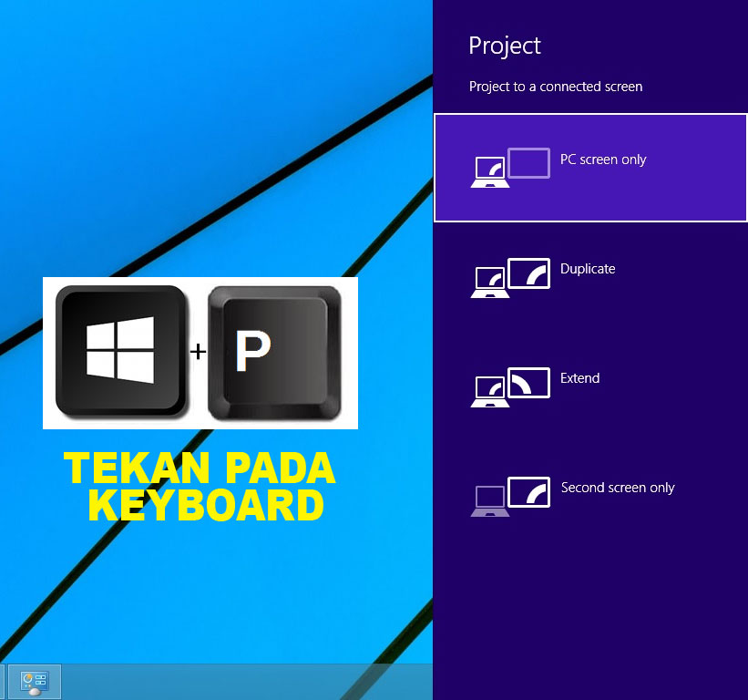Click the Project panel heading
This screenshot has height=700, width=748.
pyautogui.click(x=505, y=46)
